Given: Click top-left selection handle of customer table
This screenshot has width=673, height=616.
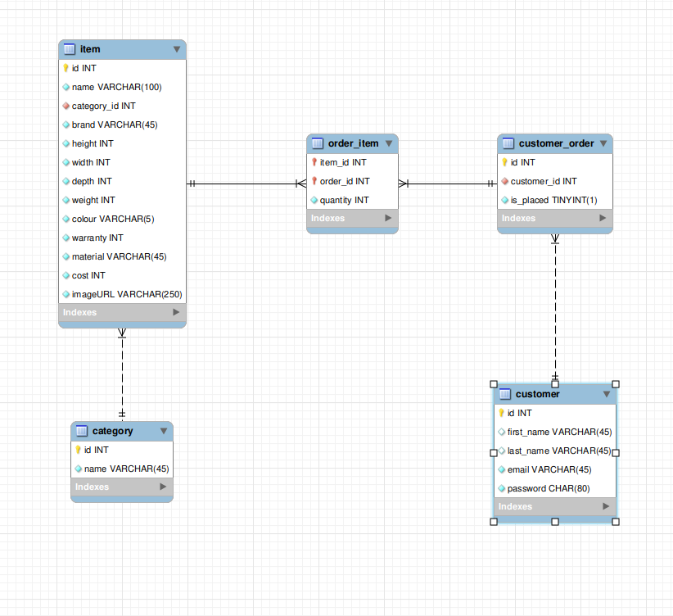Looking at the screenshot, I should tap(494, 384).
